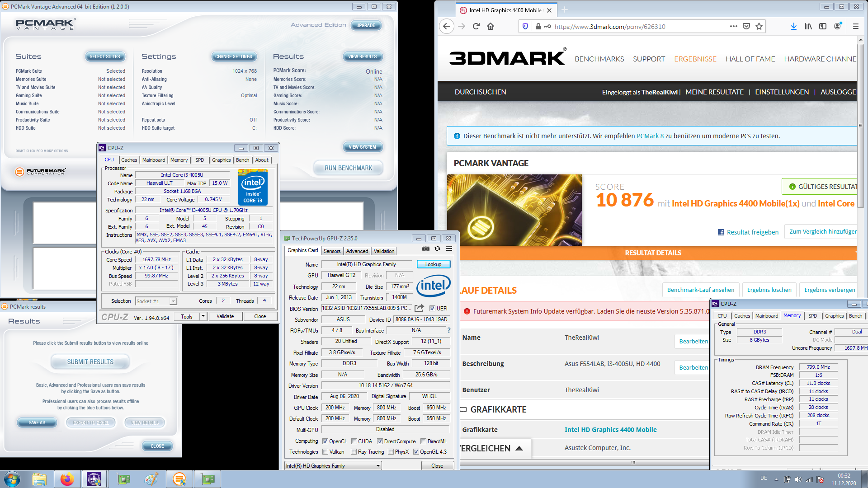The height and width of the screenshot is (488, 868).
Task: Open the Sensors tab in GPU-Z
Action: pyautogui.click(x=332, y=251)
